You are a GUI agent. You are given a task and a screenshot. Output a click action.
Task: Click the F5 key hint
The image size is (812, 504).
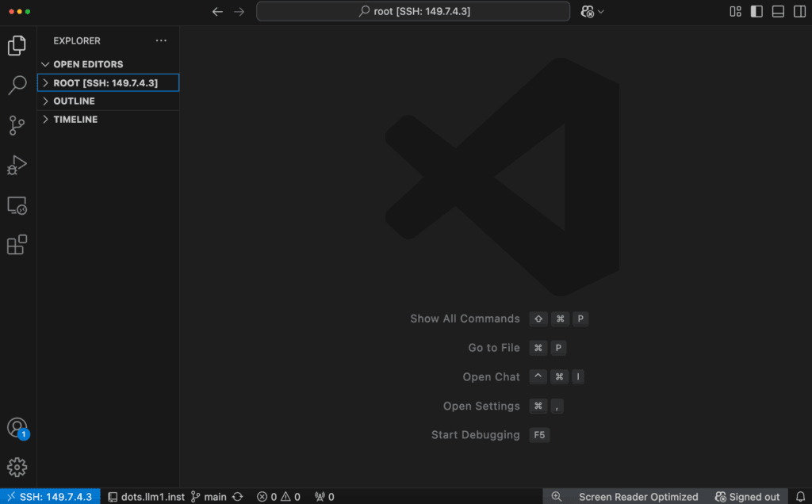(539, 435)
